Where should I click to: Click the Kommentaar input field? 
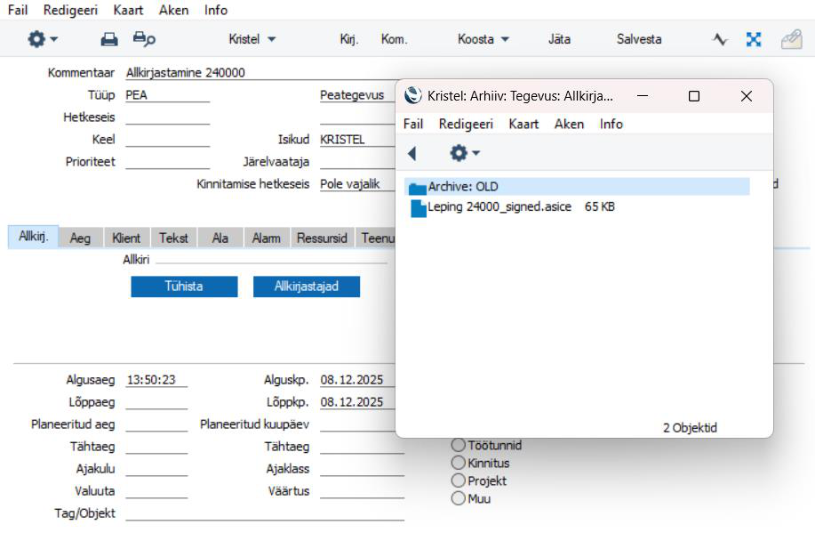coord(260,73)
